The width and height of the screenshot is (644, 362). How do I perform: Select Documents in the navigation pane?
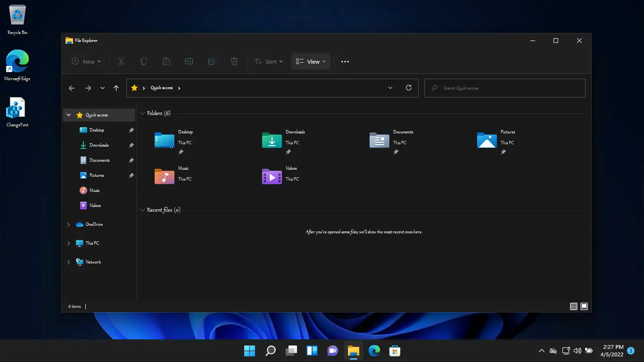(99, 160)
